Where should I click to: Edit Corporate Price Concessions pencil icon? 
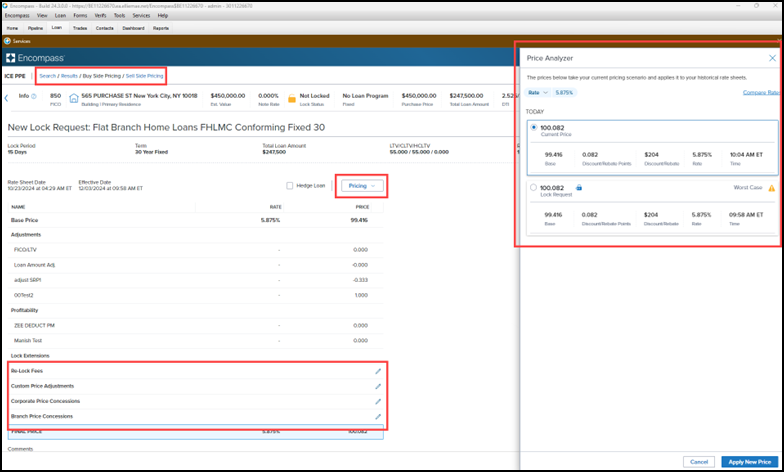[378, 401]
